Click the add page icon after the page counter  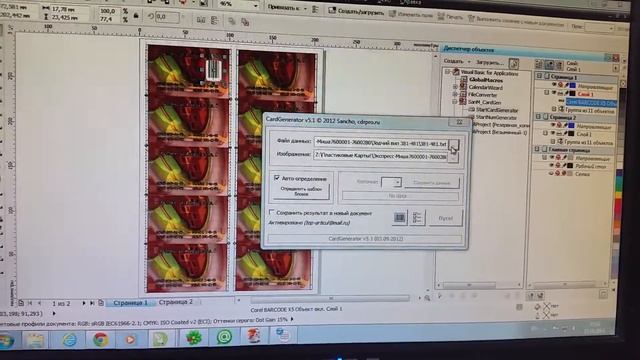point(101,303)
